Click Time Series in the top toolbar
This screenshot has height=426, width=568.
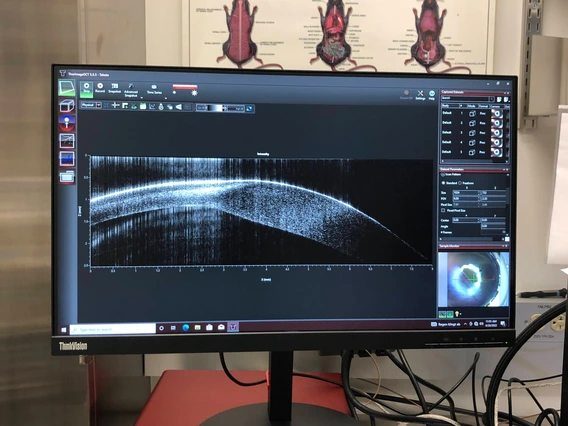point(154,89)
